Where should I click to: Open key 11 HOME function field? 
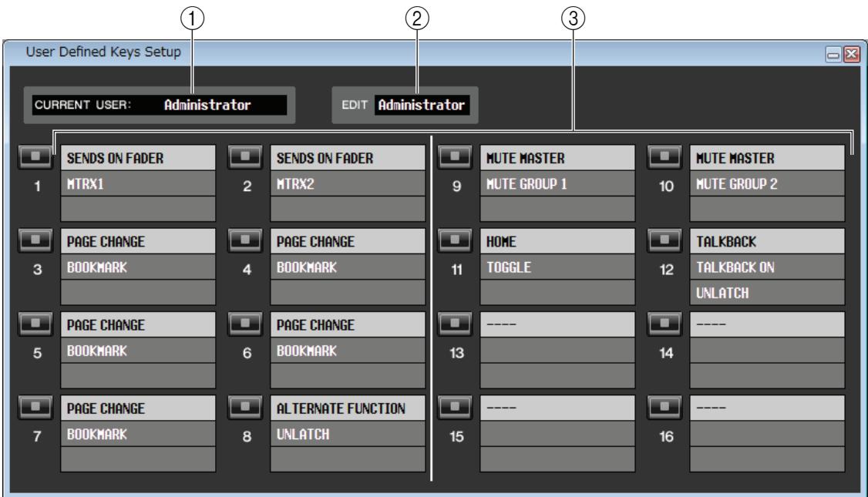557,241
